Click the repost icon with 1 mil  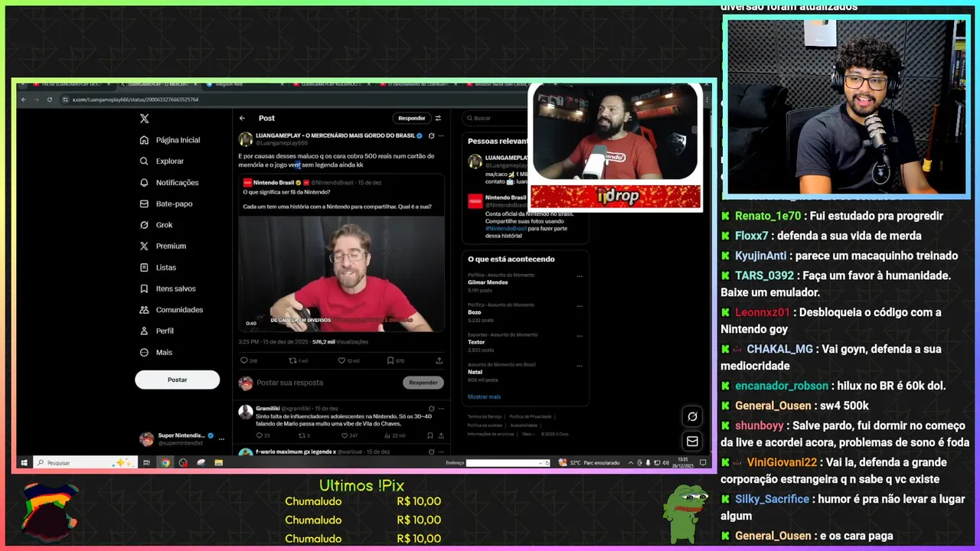292,360
